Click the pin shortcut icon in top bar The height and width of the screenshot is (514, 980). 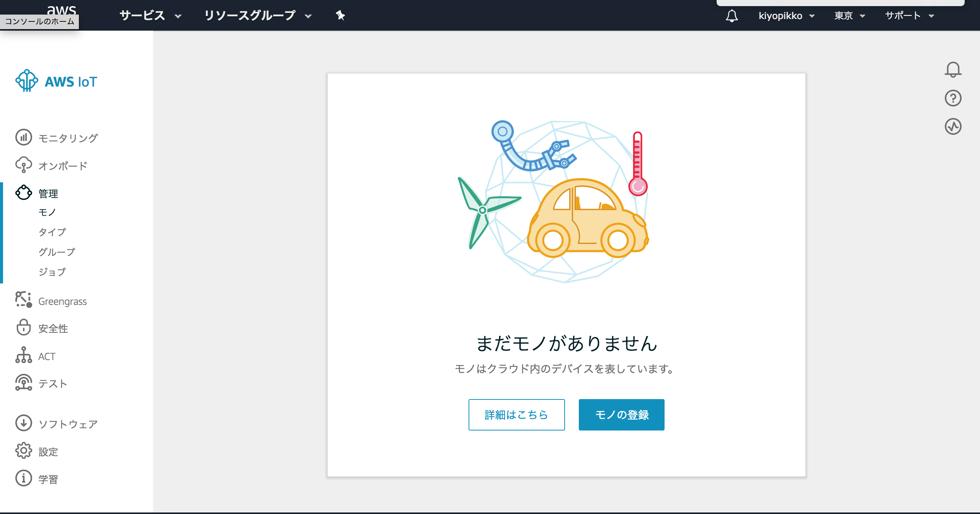click(x=340, y=15)
